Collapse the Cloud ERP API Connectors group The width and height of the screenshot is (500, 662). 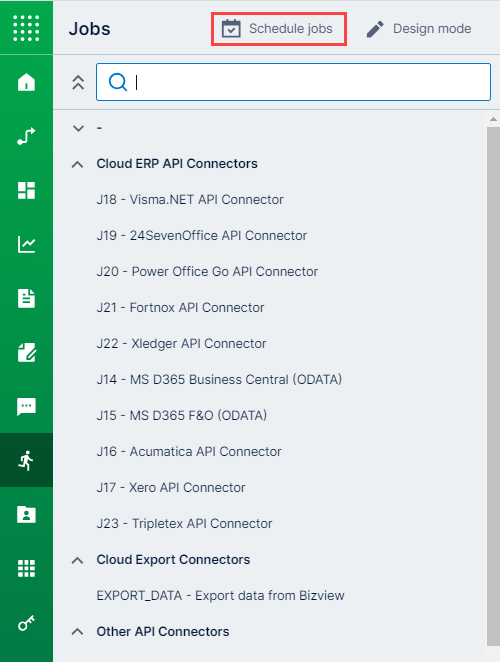[x=77, y=164]
